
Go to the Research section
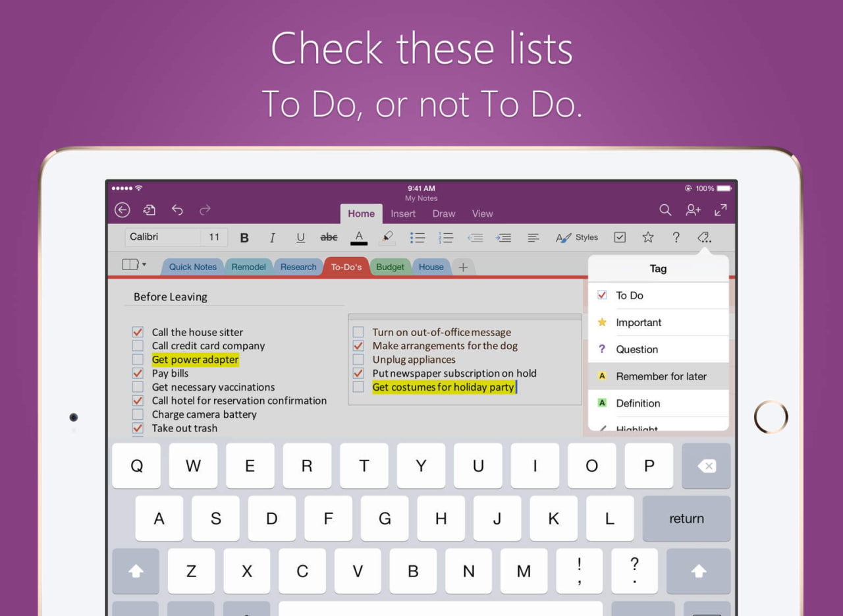(298, 267)
